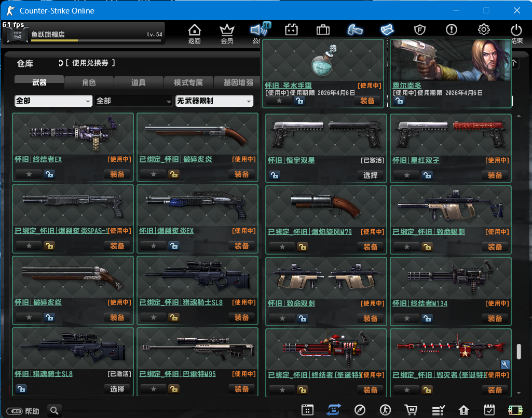The image size is (532, 418).
Task: Click 装备 on 怀旧|终结者M134
Action: (495, 318)
